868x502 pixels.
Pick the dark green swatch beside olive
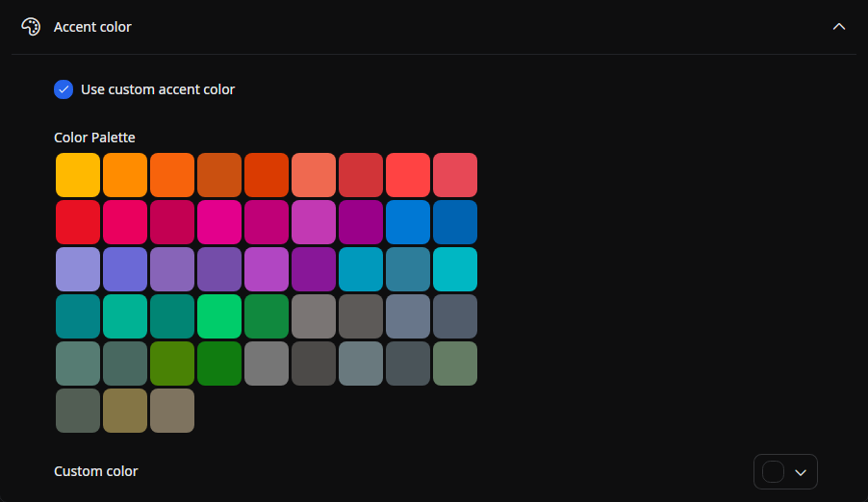click(x=219, y=364)
